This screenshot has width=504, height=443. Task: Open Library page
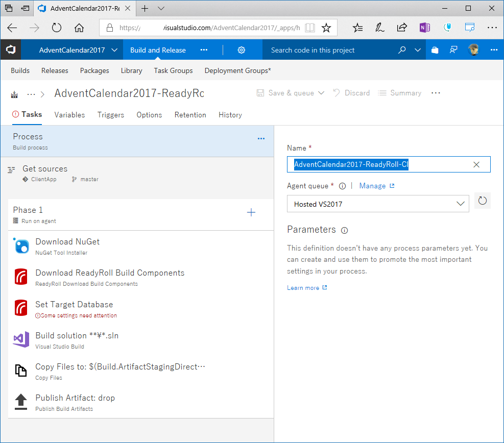[x=131, y=70]
